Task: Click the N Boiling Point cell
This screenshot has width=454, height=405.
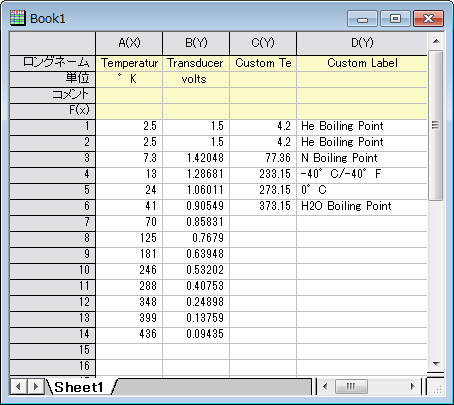Action: click(x=362, y=159)
